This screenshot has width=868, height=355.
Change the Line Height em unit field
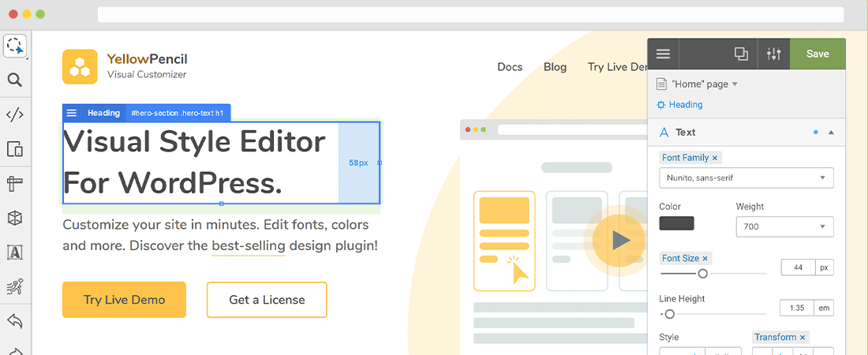coord(824,308)
